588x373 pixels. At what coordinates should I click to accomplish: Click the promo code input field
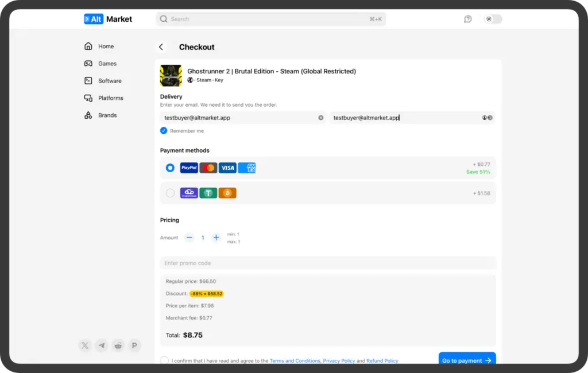328,263
